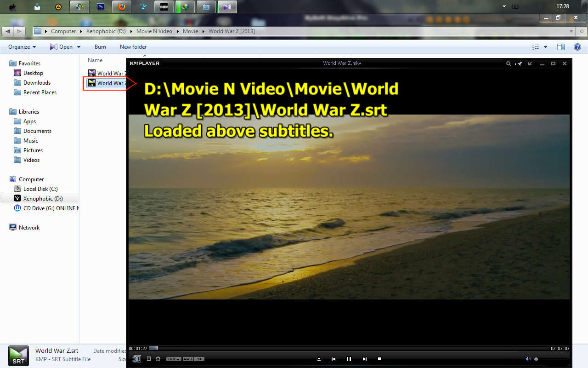
Task: Select CD Drive (G:) in navigation pane
Action: point(46,208)
